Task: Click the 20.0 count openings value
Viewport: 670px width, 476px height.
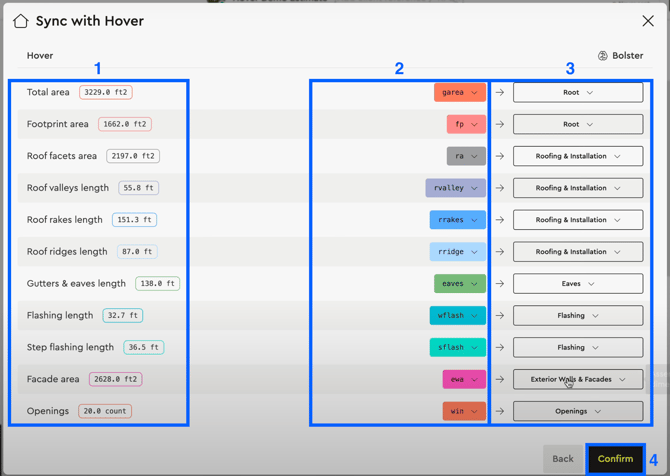Action: pyautogui.click(x=105, y=411)
